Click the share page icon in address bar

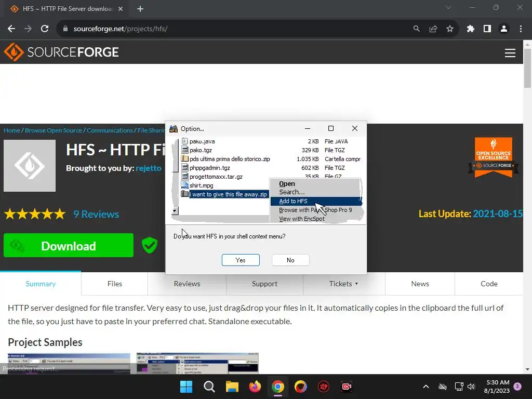(433, 29)
